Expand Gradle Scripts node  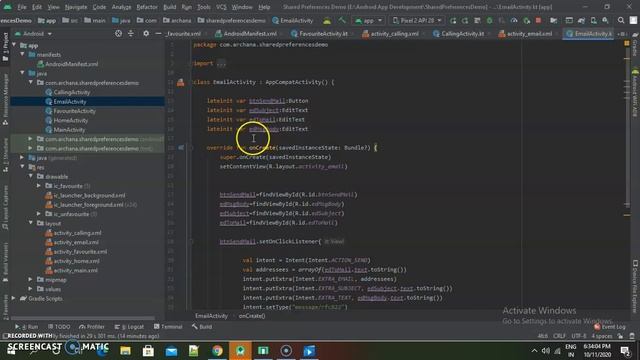14,298
